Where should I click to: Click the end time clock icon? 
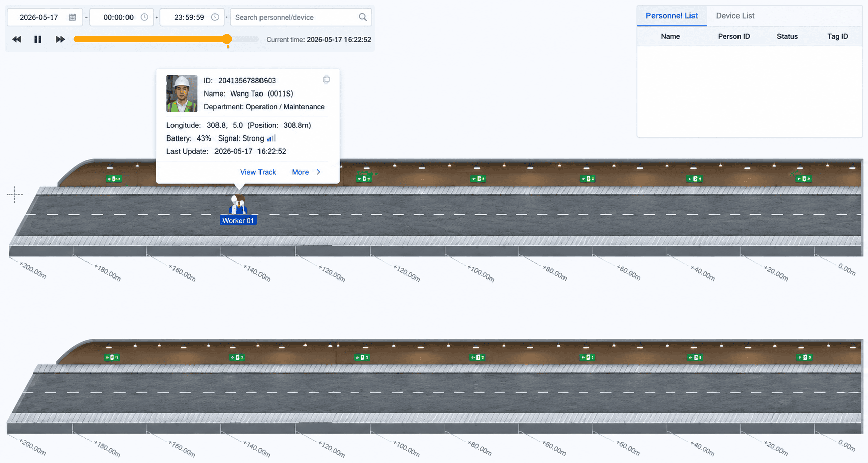pyautogui.click(x=215, y=17)
